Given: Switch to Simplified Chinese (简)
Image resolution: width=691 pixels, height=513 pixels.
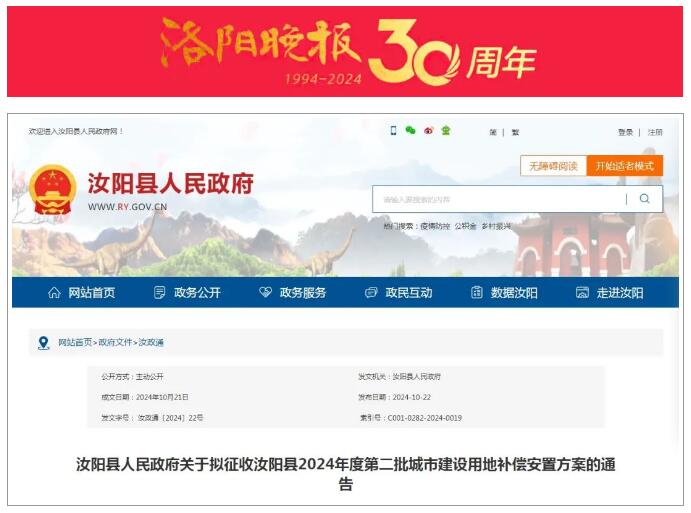Looking at the screenshot, I should click(493, 132).
